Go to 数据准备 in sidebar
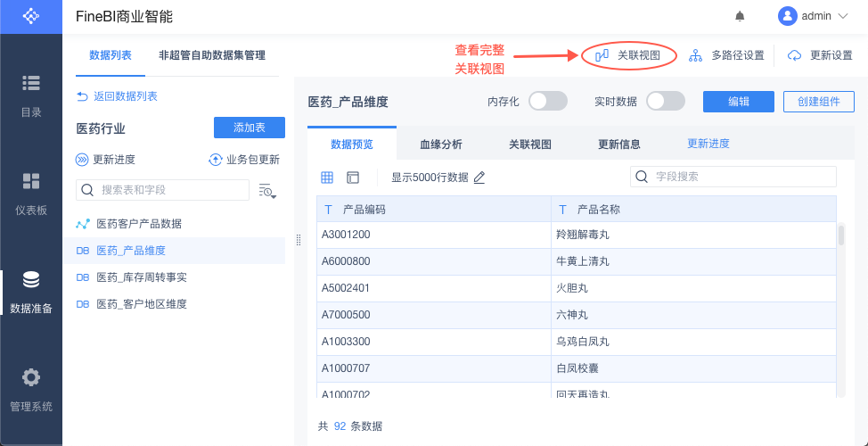Screen dimensions: 868x446 coord(31,292)
